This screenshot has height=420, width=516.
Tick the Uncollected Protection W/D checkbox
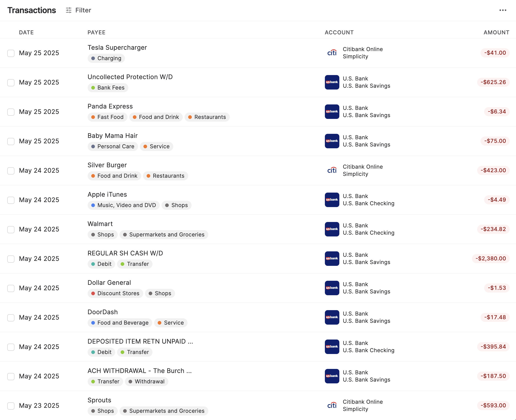[x=11, y=83]
